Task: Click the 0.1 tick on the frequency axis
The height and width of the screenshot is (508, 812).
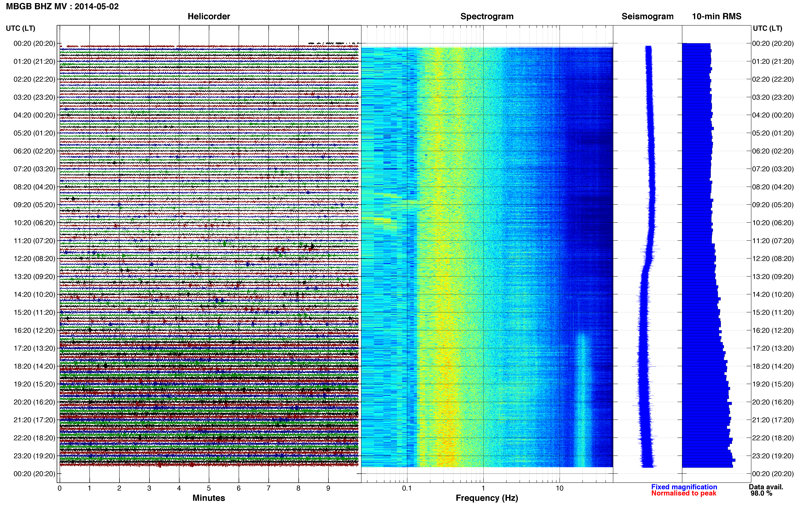Action: coord(407,488)
